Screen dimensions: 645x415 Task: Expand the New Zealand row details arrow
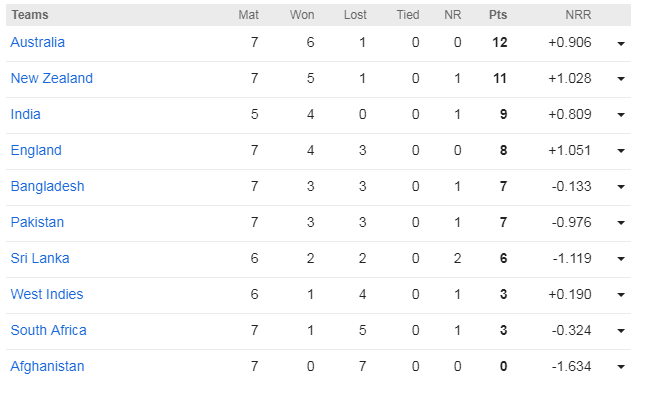pyautogui.click(x=621, y=80)
